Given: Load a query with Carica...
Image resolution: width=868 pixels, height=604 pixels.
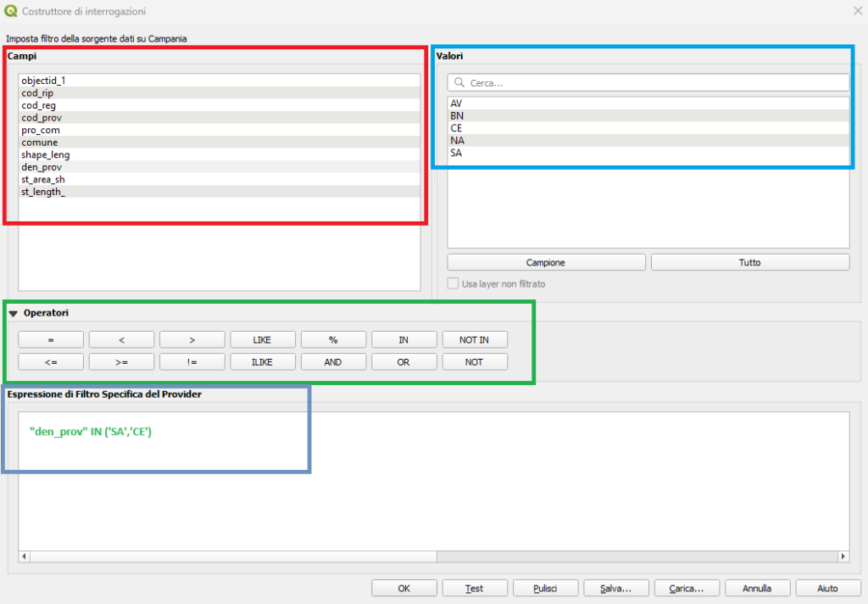Looking at the screenshot, I should point(687,588).
